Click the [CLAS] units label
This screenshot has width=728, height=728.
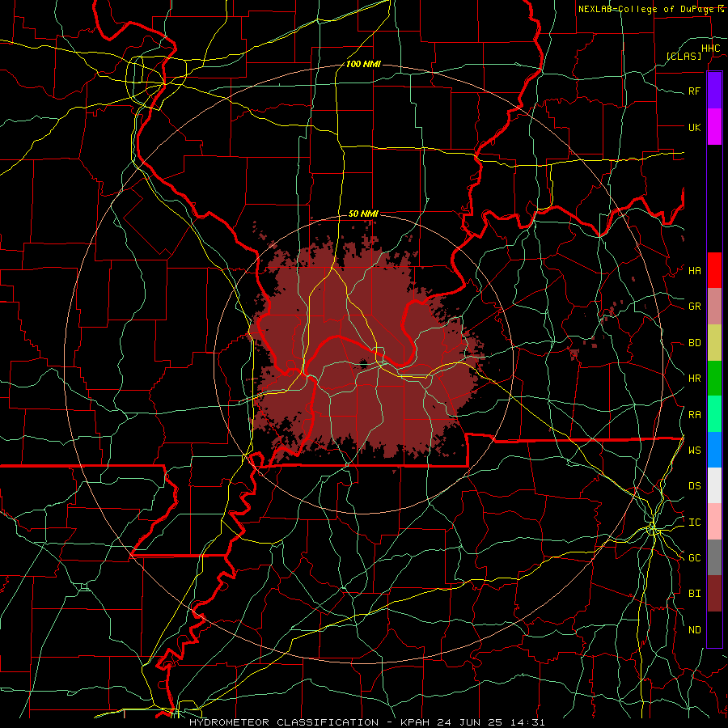click(684, 56)
